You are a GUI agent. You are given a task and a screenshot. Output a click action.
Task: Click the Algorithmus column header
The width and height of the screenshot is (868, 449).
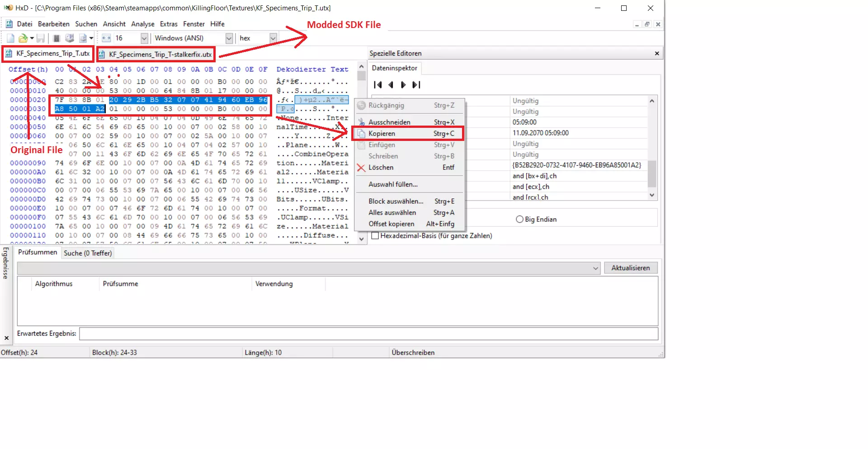coord(65,284)
